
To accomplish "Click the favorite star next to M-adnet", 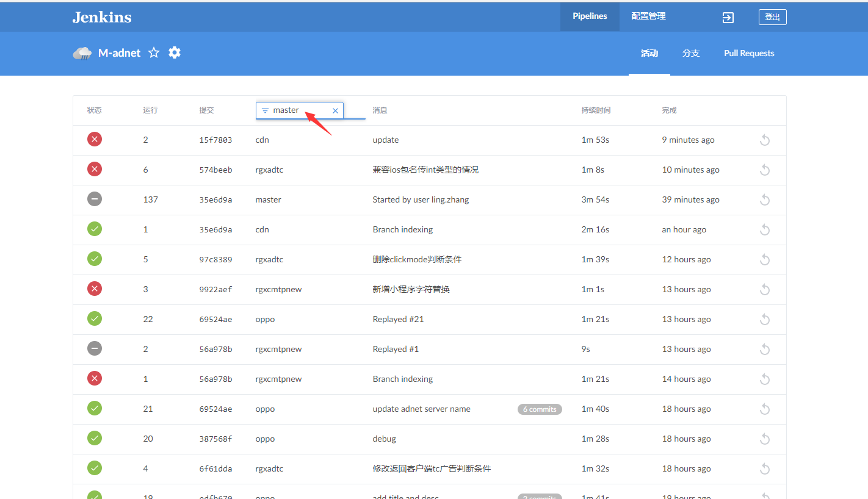I will [x=154, y=53].
